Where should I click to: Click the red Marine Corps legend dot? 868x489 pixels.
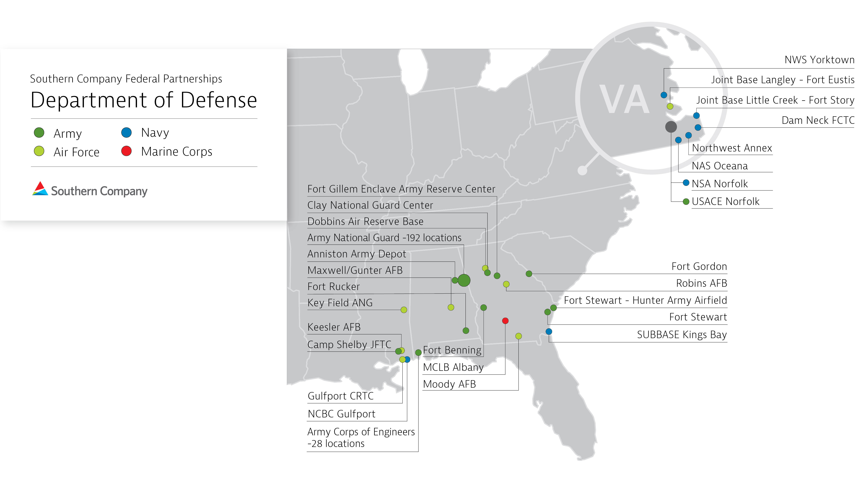[x=126, y=151]
